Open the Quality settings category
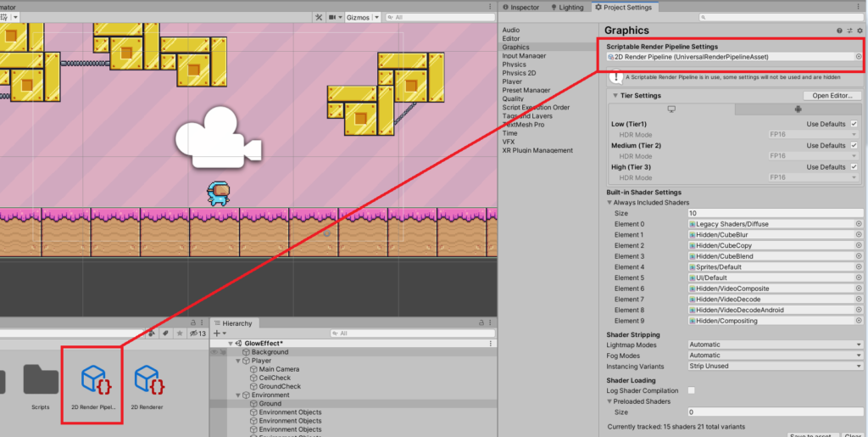 (513, 98)
